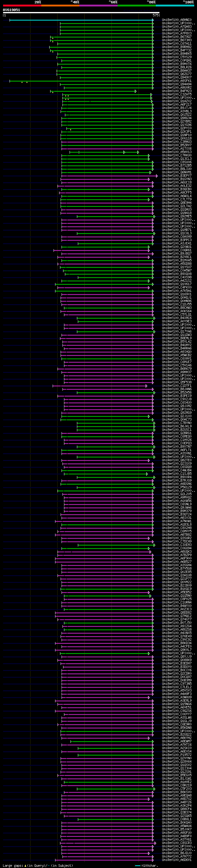Select hit label UniRef100_C5YS29
Screen dimensions: 197x868
coord(176,57)
